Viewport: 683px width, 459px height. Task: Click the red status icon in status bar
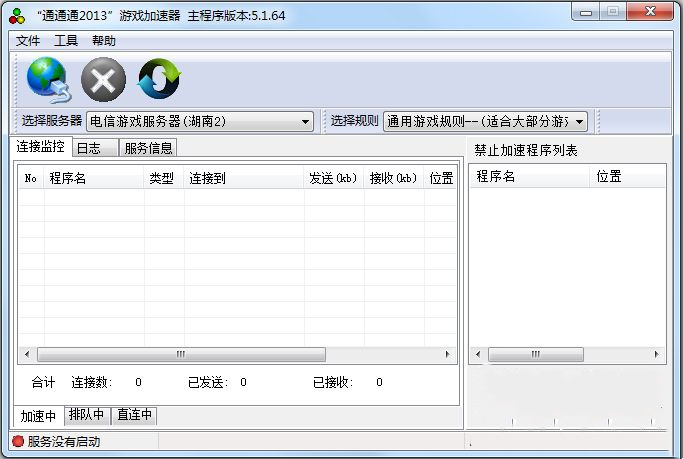17,441
